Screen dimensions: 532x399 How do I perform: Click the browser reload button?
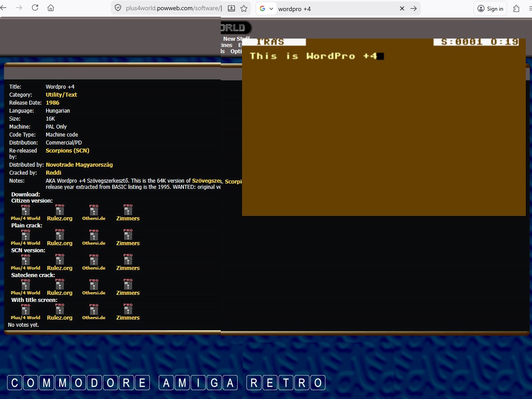click(x=35, y=8)
